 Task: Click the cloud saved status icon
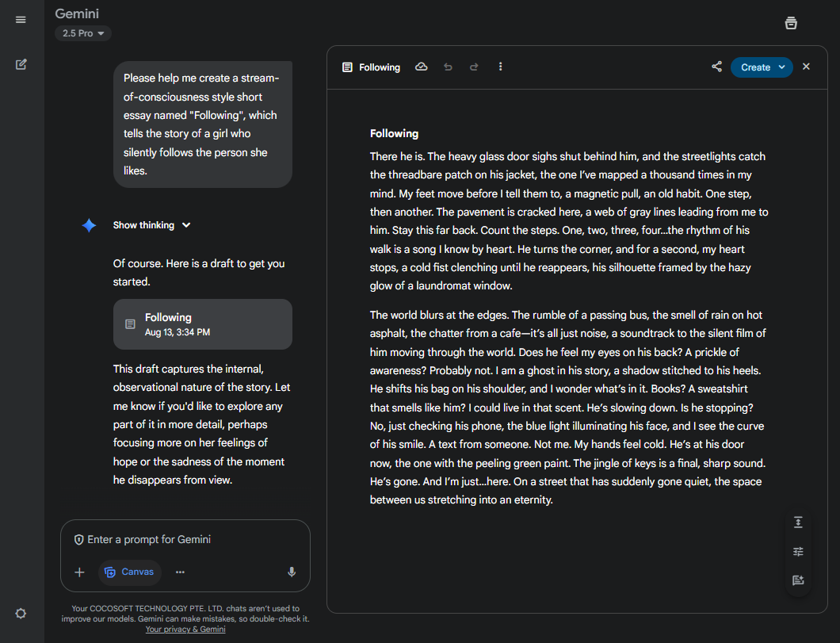tap(422, 67)
